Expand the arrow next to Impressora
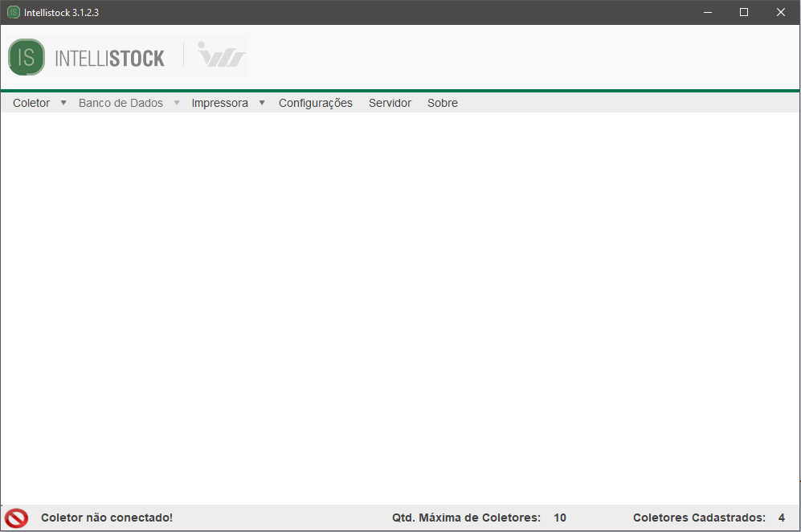The height and width of the screenshot is (532, 801). (262, 103)
